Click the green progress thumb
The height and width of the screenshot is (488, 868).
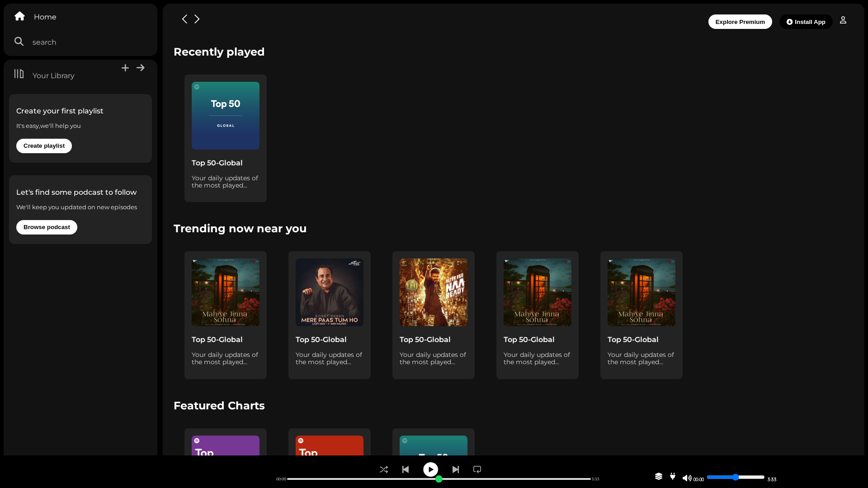point(439,479)
